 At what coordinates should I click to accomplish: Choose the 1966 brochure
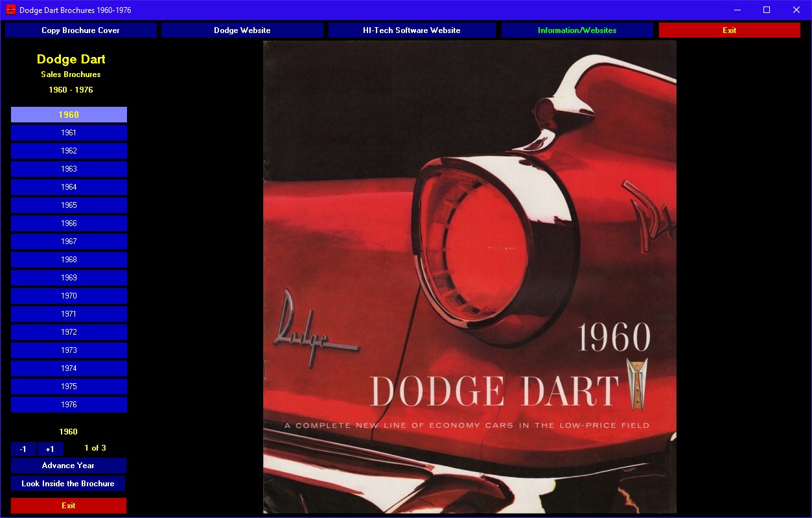69,223
